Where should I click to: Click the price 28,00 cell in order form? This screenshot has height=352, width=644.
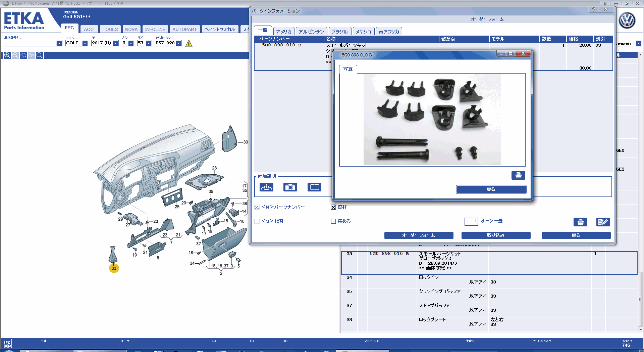coord(585,45)
